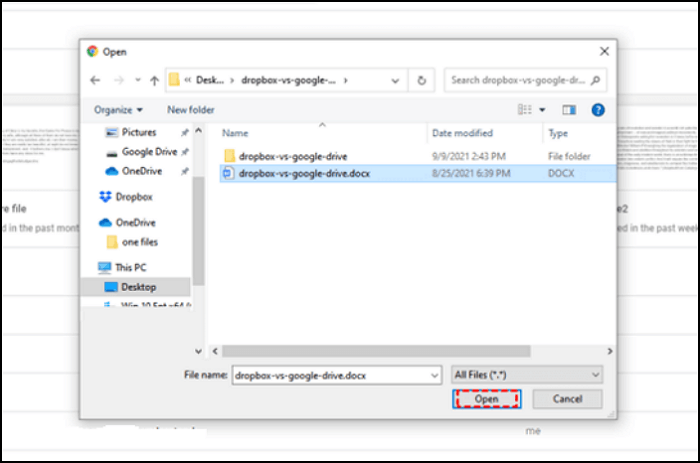
Task: Click OneDrive cloud icon below Dropbox
Action: point(105,222)
